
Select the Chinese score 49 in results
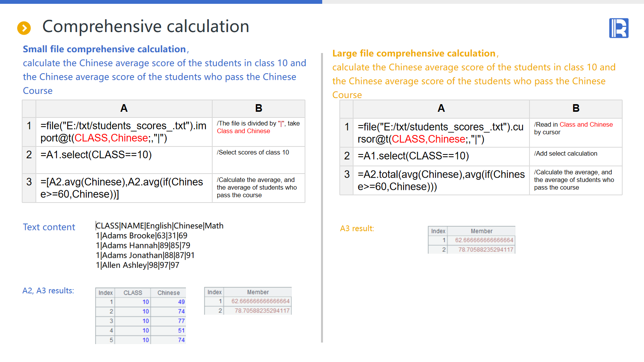point(181,302)
